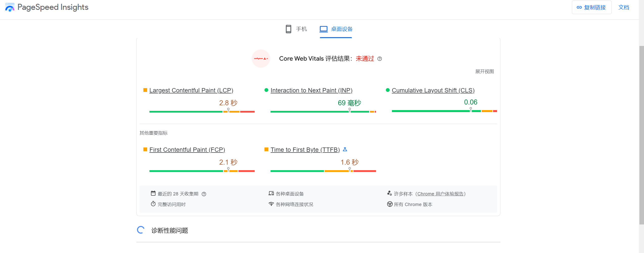Open the Cumulative Layout Shift details
The height and width of the screenshot is (253, 644).
click(433, 90)
